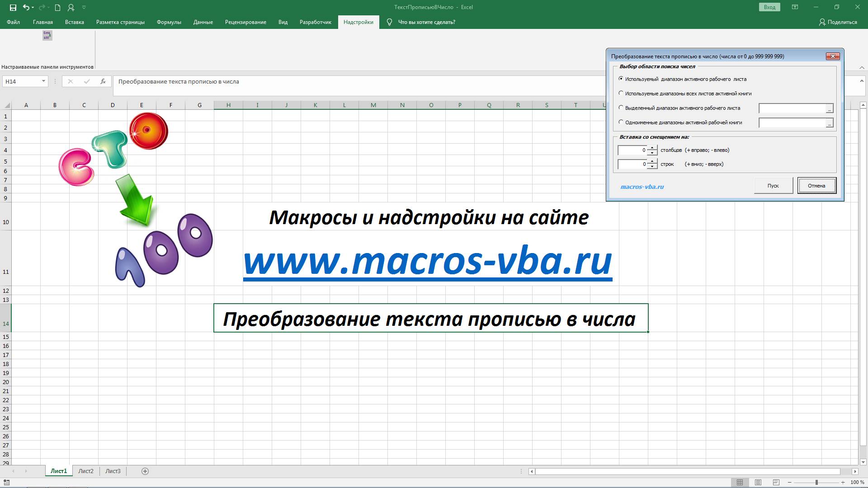
Task: Click the fx Insert Function icon
Action: [103, 81]
